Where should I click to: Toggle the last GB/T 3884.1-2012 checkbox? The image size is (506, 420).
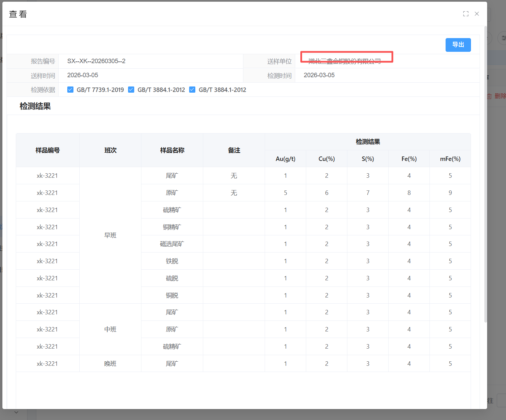[x=192, y=90]
